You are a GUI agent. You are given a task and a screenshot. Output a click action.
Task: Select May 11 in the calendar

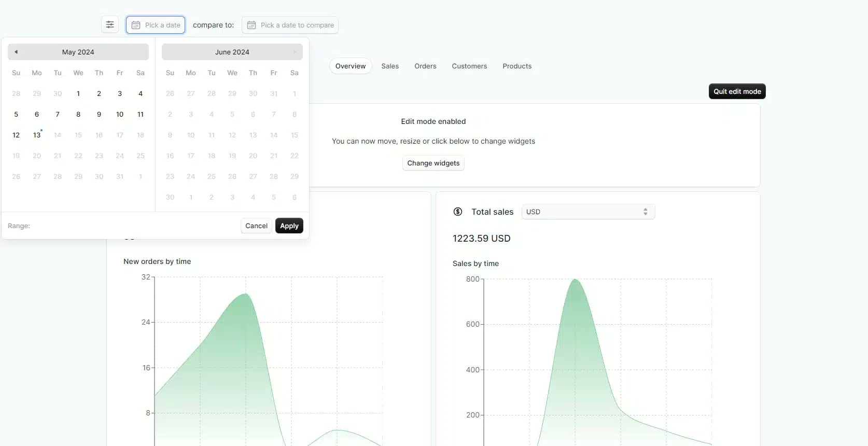141,114
